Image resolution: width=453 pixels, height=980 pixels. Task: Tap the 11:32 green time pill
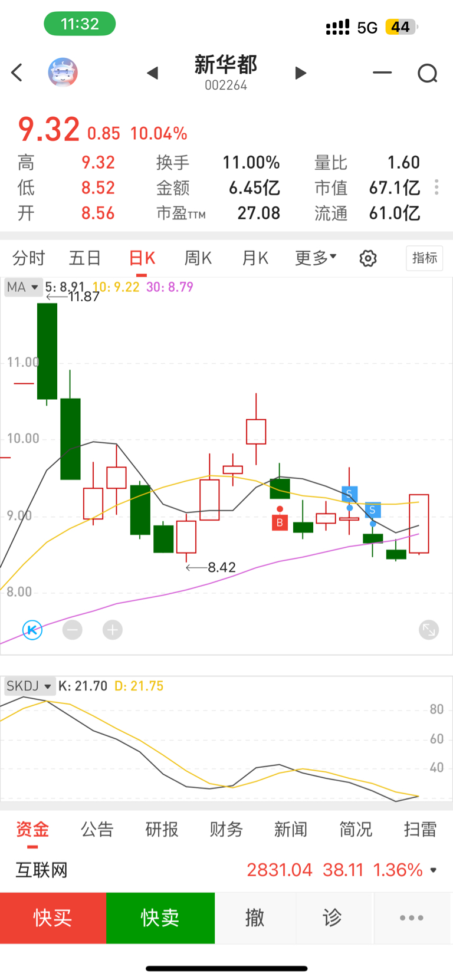[80, 24]
